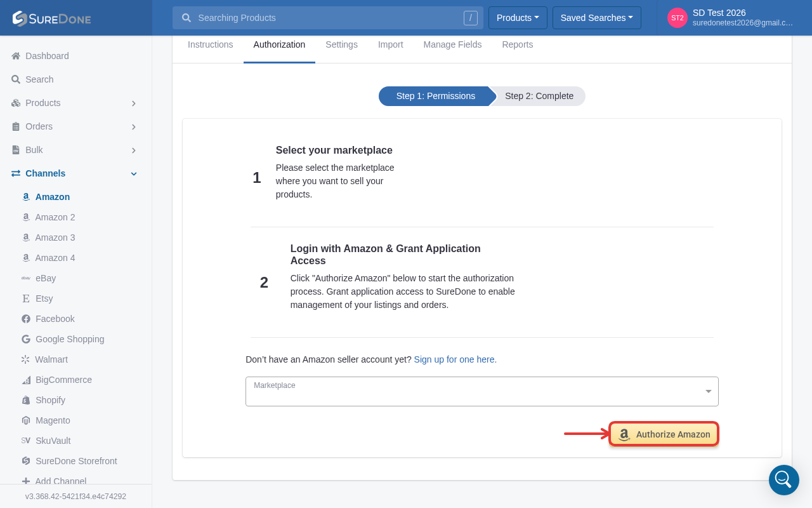Click the Dashboard home icon
Image resolution: width=812 pixels, height=508 pixels.
coord(16,56)
